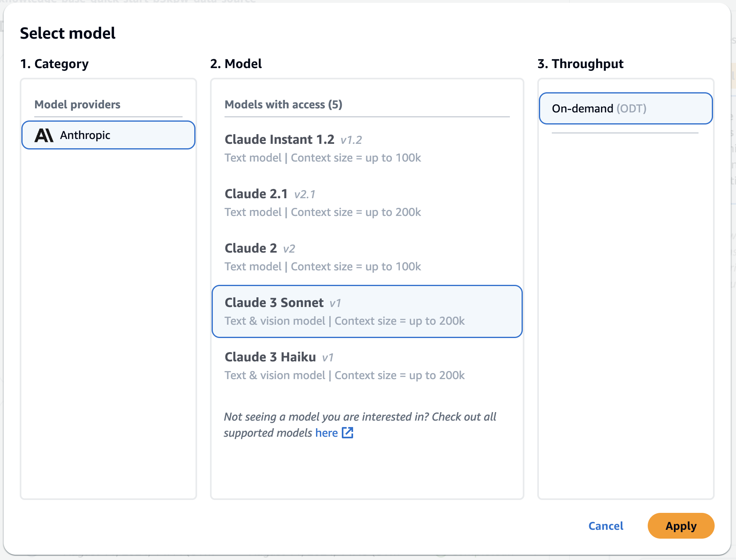Viewport: 736px width, 560px height.
Task: Choose the Claude Instant 1.2 model
Action: [x=322, y=148]
